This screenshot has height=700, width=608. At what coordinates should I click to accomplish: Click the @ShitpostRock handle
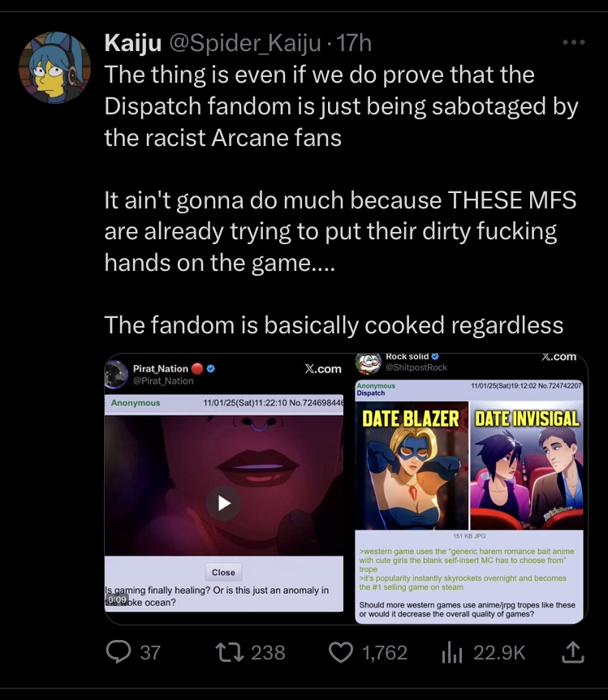pos(416,367)
